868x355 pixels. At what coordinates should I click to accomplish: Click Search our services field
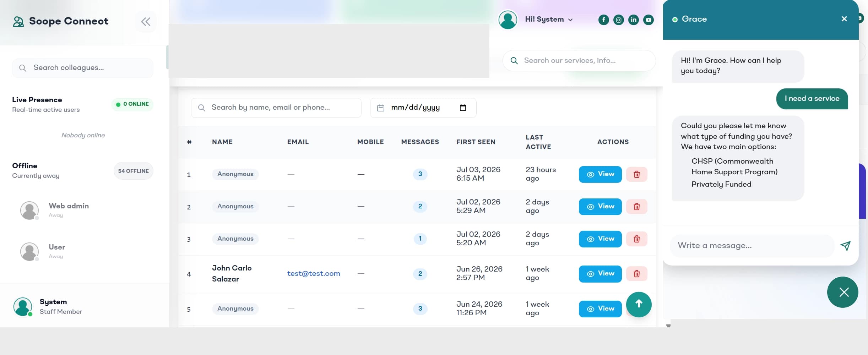[579, 61]
